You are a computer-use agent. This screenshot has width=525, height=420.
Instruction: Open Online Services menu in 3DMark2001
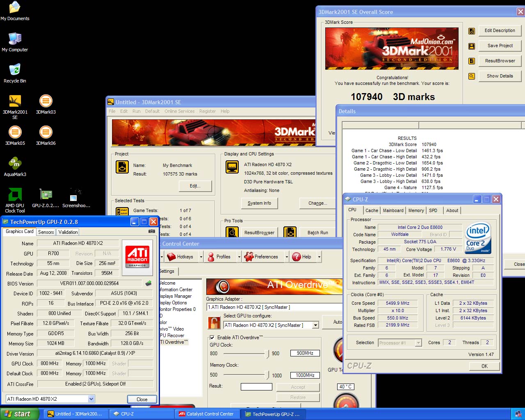tap(180, 111)
